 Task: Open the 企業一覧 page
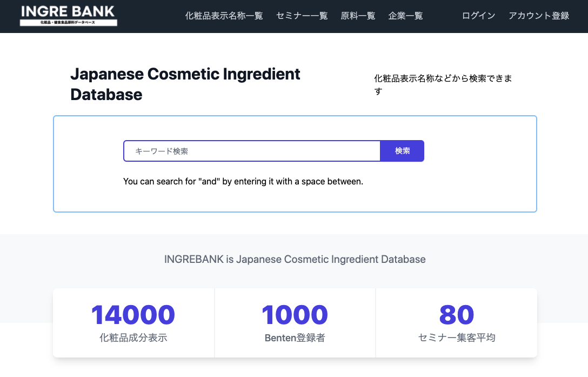[405, 16]
